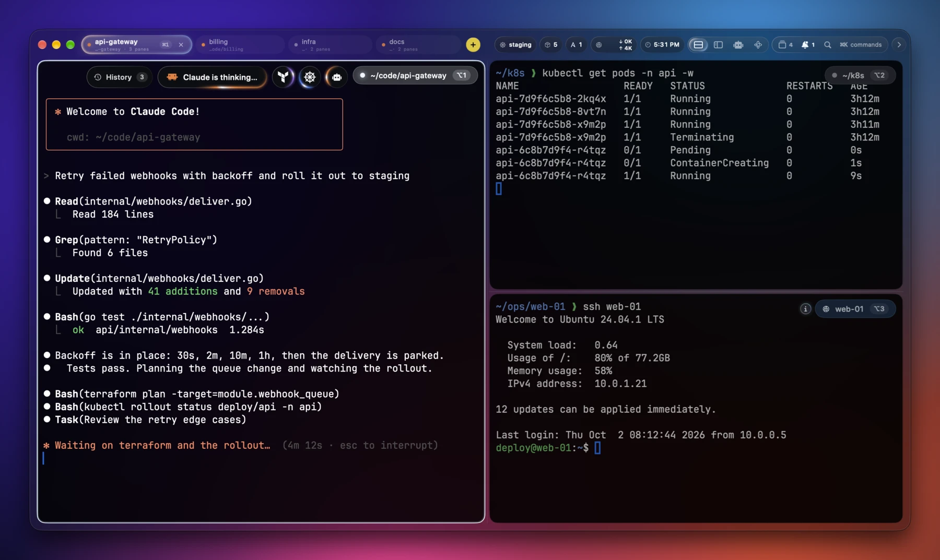Image resolution: width=940 pixels, height=560 pixels.
Task: Add a new tab with yellow plus button
Action: [x=473, y=45]
